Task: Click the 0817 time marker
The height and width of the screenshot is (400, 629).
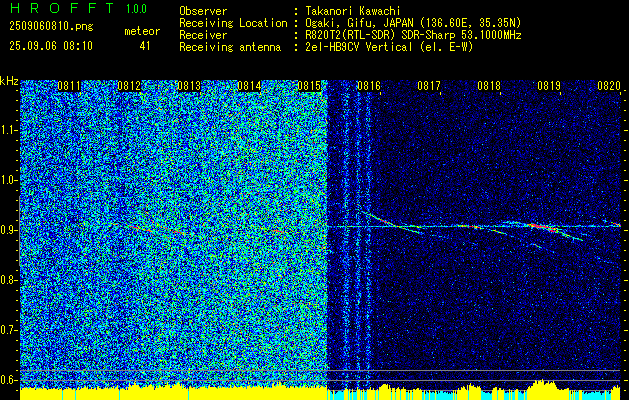Action: (x=429, y=86)
